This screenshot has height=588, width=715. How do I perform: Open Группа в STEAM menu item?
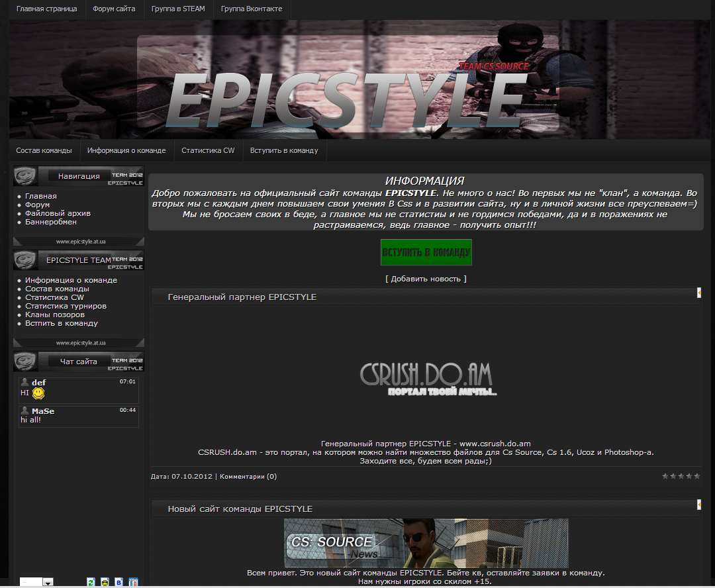(x=178, y=9)
